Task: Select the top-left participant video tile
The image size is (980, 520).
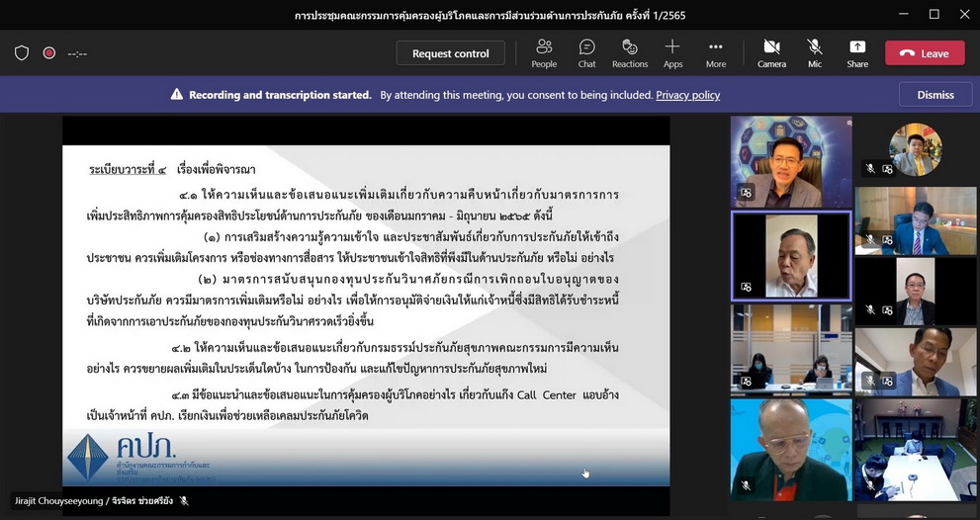Action: pos(791,161)
